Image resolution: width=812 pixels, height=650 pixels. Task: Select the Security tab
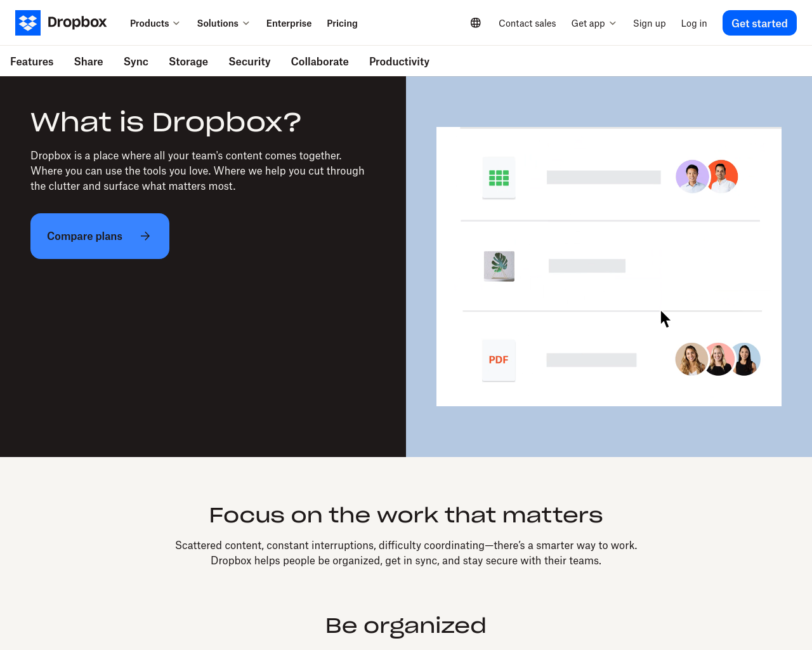(x=249, y=62)
